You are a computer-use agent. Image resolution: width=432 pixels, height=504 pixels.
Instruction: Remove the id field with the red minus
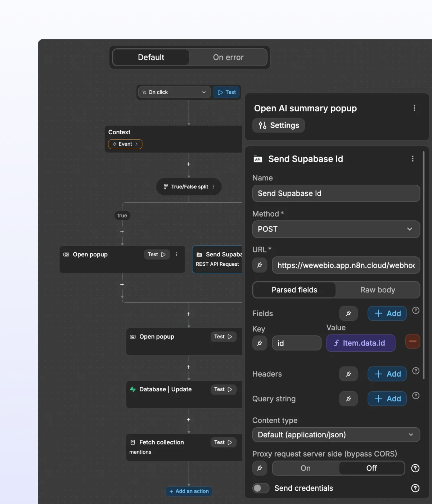[413, 341]
